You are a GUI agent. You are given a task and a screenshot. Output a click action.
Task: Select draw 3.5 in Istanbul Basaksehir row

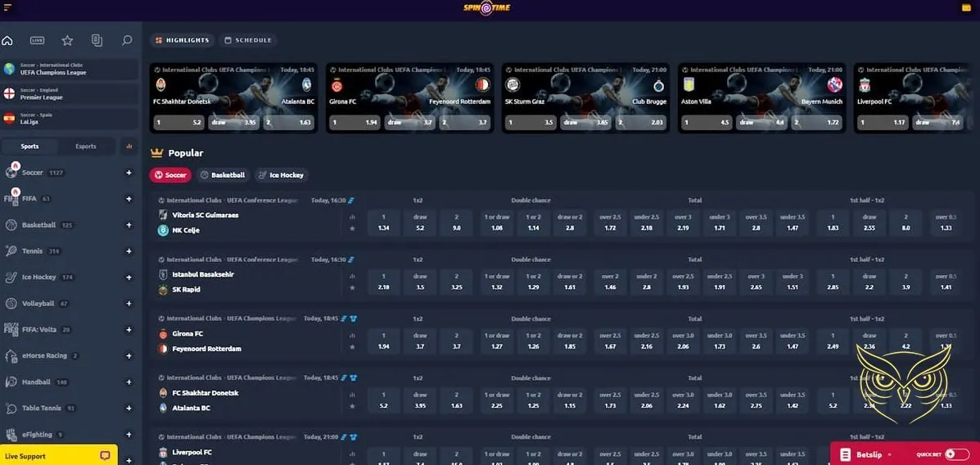[x=420, y=282]
